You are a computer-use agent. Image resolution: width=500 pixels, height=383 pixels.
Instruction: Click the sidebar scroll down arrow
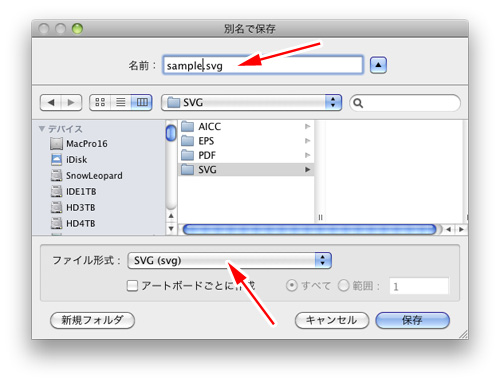pyautogui.click(x=171, y=229)
